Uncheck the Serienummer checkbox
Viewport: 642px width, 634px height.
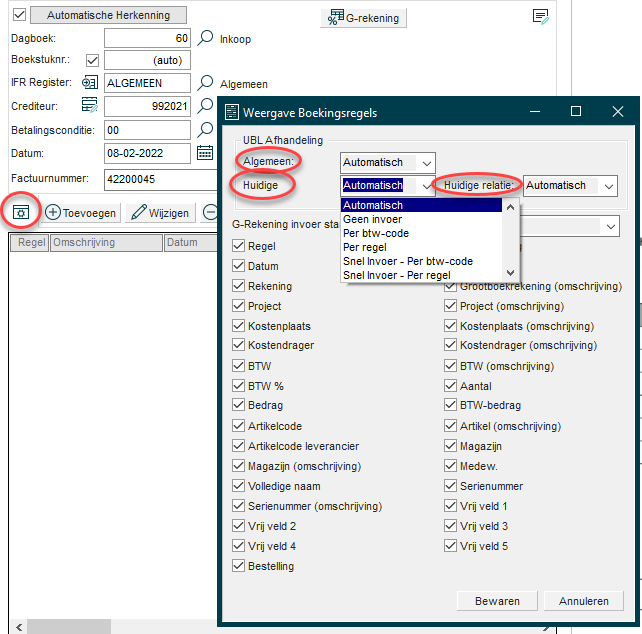tap(450, 485)
